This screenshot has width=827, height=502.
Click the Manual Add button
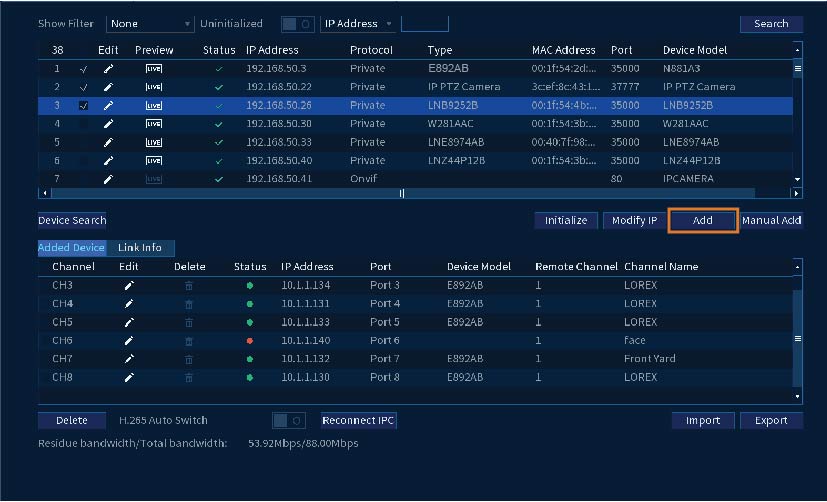coord(772,220)
